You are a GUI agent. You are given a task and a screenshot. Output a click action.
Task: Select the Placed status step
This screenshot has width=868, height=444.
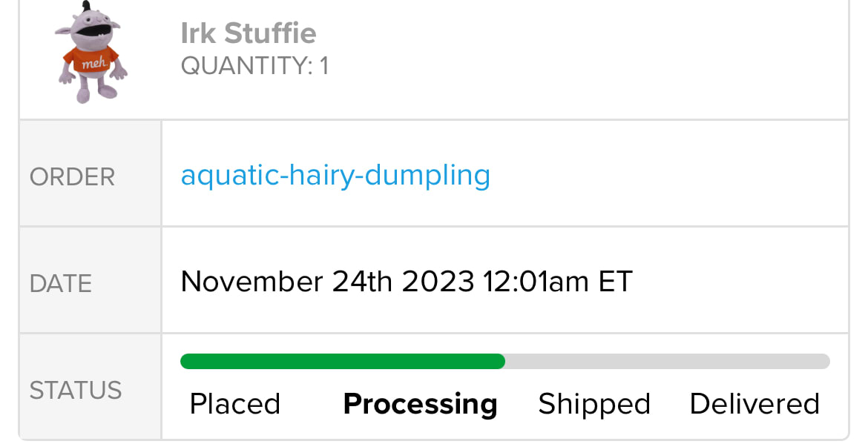tap(234, 404)
